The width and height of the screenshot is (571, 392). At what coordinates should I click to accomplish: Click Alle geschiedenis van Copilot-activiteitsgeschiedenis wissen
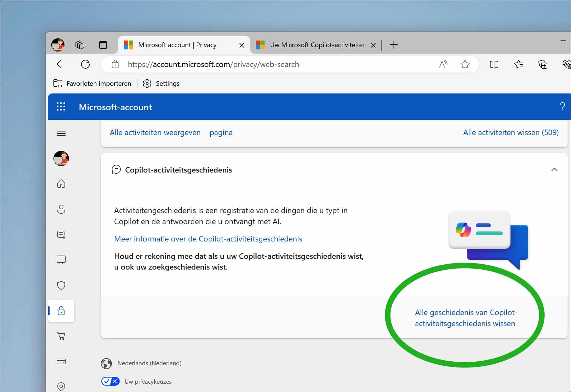(x=466, y=318)
